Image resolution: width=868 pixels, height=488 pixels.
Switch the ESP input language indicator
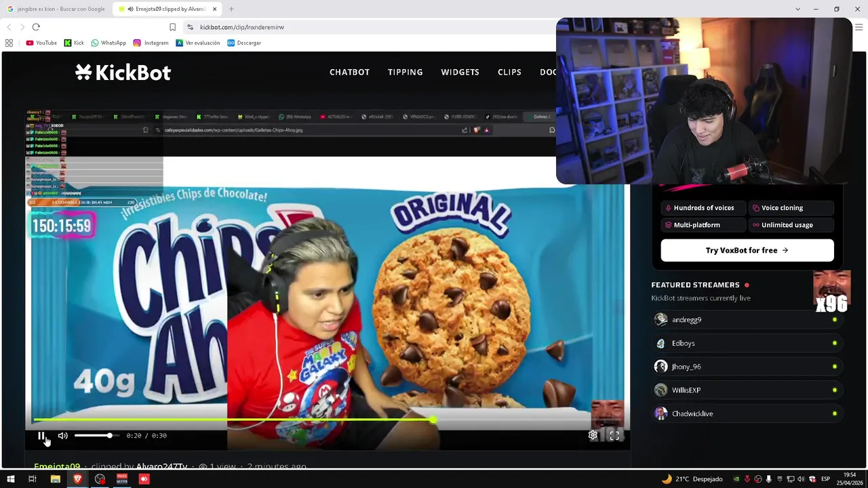825,479
